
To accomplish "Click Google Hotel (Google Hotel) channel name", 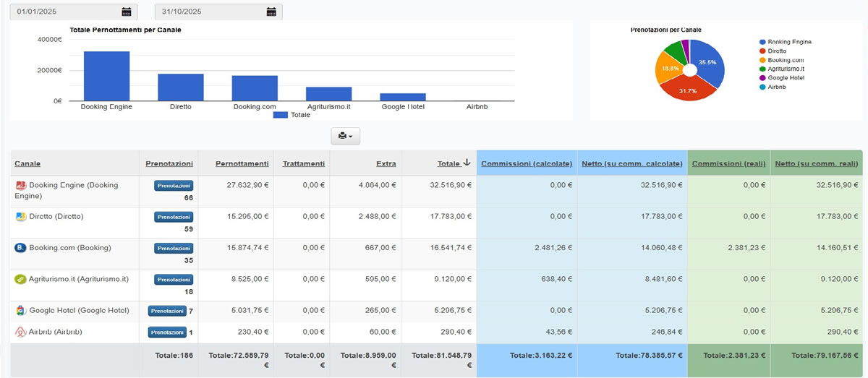I will pyautogui.click(x=79, y=311).
